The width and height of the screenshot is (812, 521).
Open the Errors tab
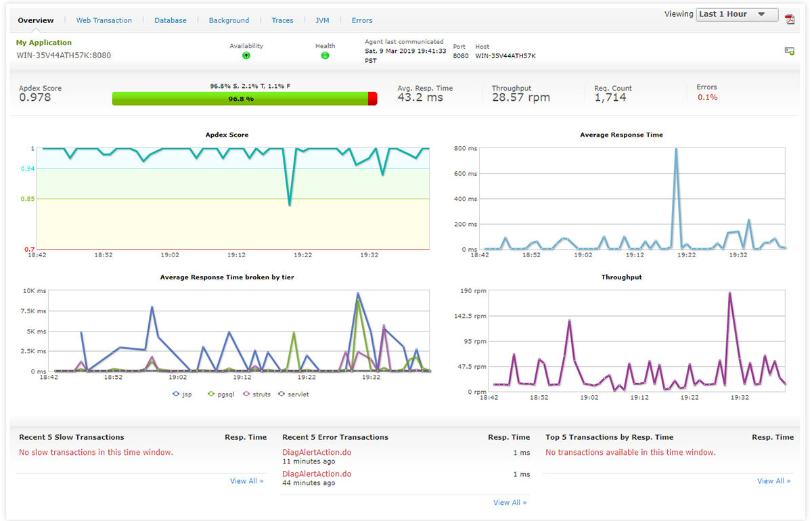tap(362, 20)
